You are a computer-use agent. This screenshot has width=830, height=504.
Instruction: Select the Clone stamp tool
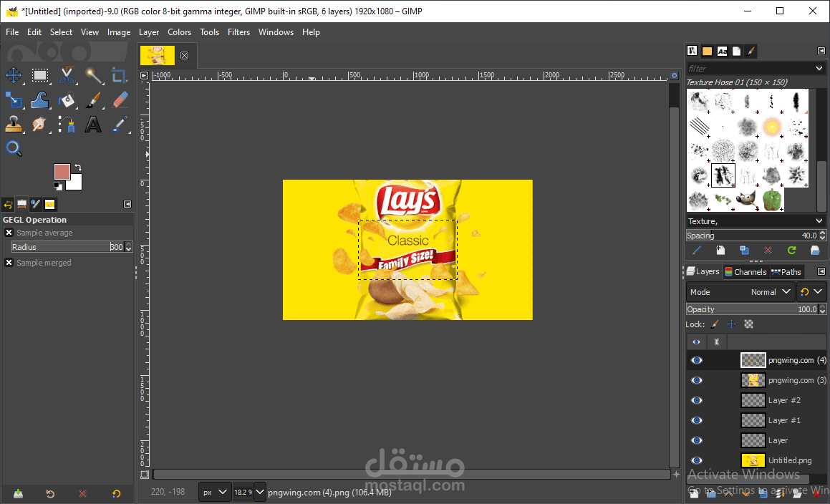14,125
